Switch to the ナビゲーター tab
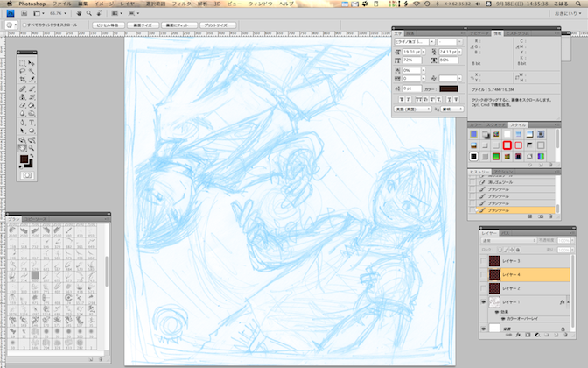This screenshot has width=588, height=368. pyautogui.click(x=479, y=33)
